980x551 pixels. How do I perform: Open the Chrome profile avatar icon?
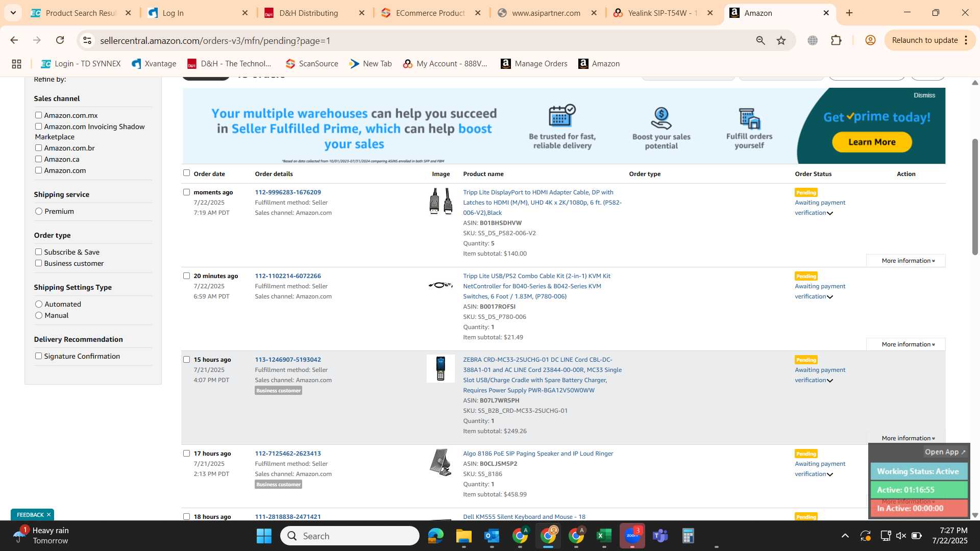(870, 40)
